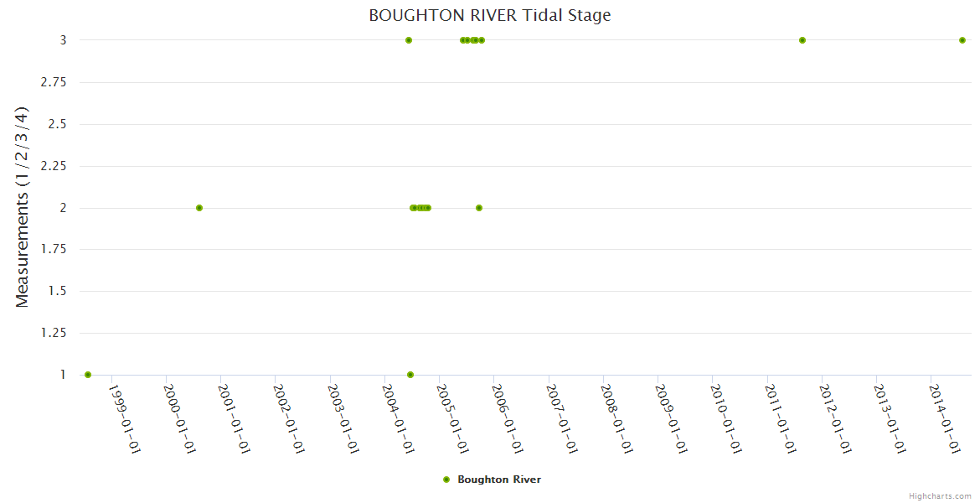Pick rightmost point in 2005 cluster at 3
Screen dimensions: 980x503
(x=482, y=40)
